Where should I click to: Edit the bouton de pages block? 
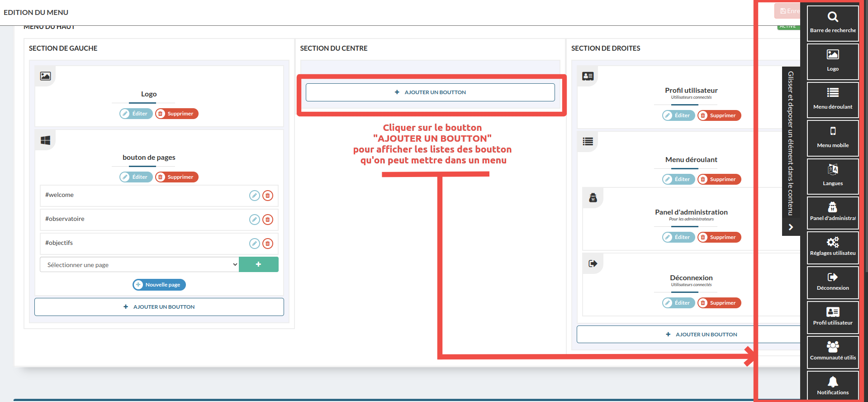tap(136, 177)
